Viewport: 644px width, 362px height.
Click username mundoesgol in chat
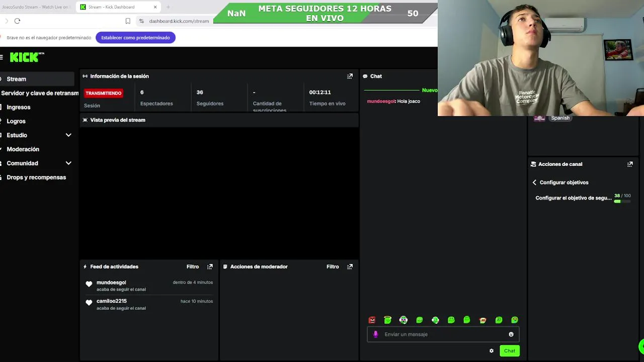click(x=381, y=102)
